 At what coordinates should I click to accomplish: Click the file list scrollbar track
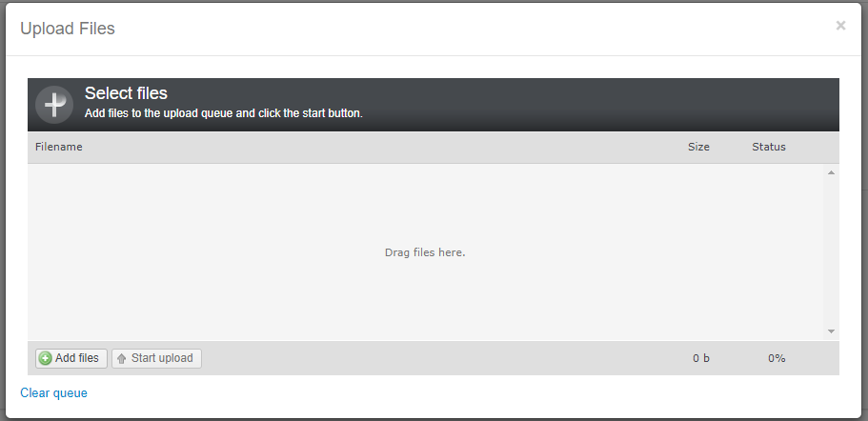[831, 251]
